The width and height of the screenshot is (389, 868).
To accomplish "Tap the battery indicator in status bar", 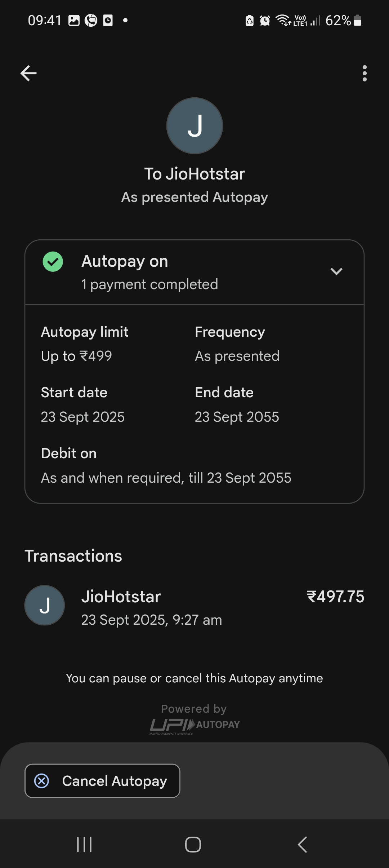I will coord(357,21).
